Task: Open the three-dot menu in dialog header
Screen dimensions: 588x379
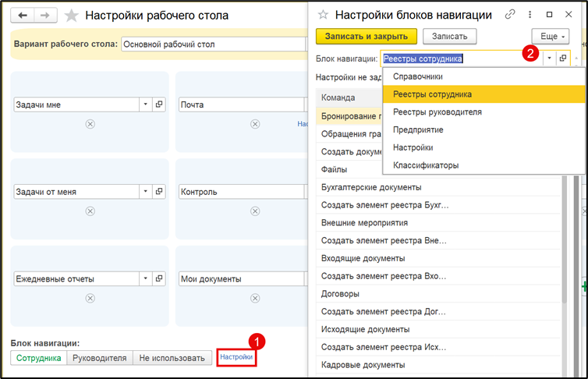Action: tap(530, 15)
